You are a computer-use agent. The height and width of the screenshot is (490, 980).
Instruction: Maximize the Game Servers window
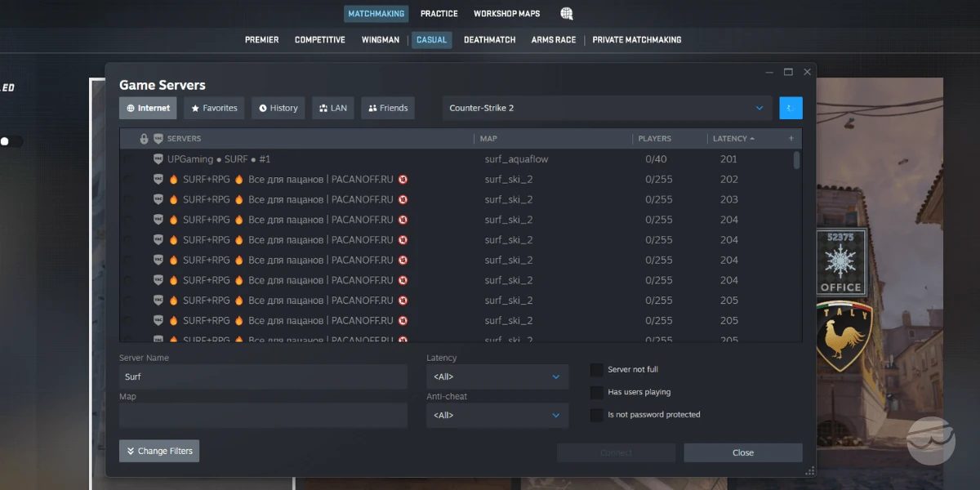click(x=788, y=72)
